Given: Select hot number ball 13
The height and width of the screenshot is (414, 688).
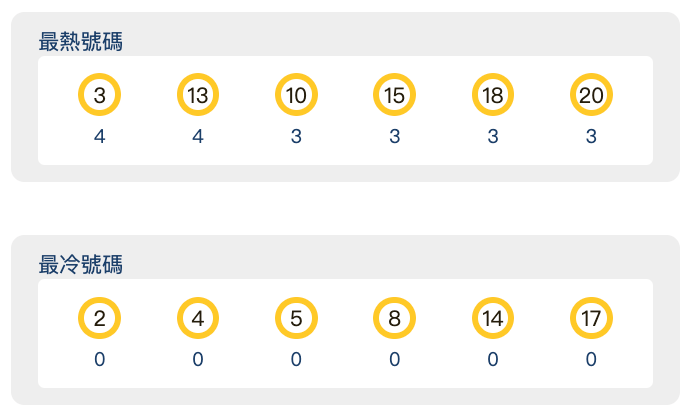Looking at the screenshot, I should tap(198, 96).
